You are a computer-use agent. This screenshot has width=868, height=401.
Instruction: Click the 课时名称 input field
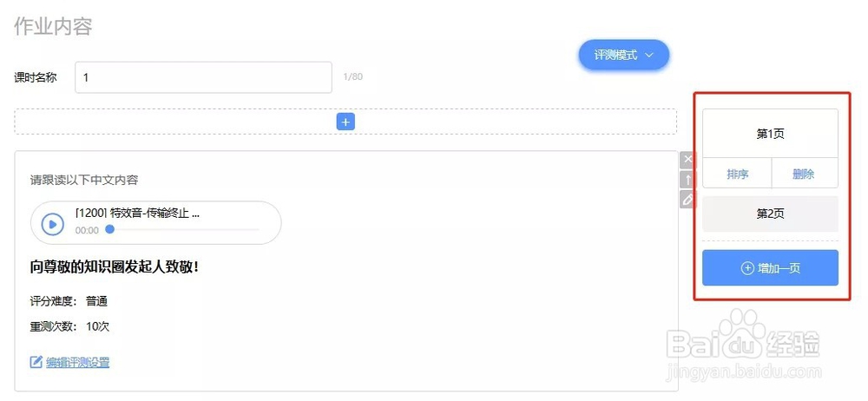click(203, 77)
